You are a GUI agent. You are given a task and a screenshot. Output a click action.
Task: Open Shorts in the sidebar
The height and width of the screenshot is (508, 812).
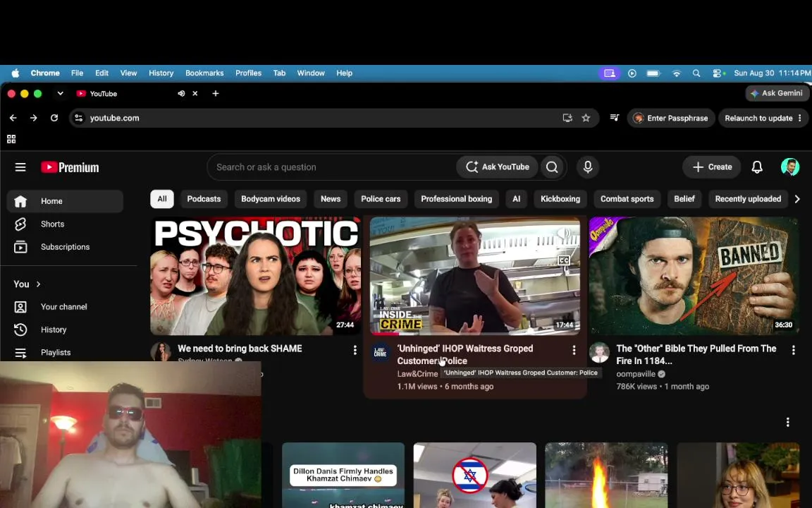point(65,224)
